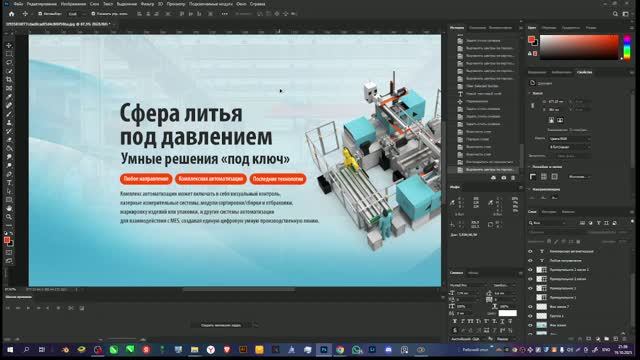Collapse the Холст section in Properties
640x360 pixels.
[x=530, y=93]
